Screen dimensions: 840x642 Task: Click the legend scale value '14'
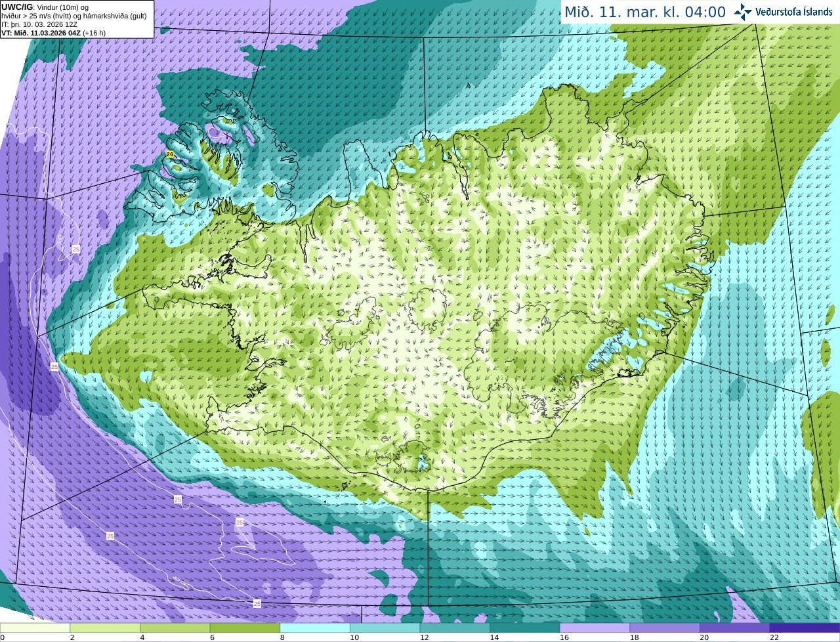tap(494, 637)
